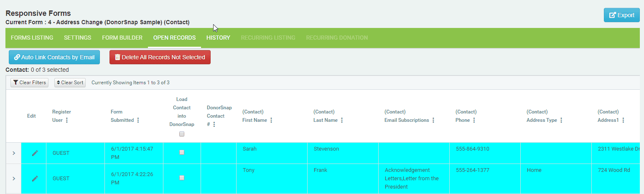Image resolution: width=644 pixels, height=194 pixels.
Task: Open the History tab
Action: (x=218, y=38)
